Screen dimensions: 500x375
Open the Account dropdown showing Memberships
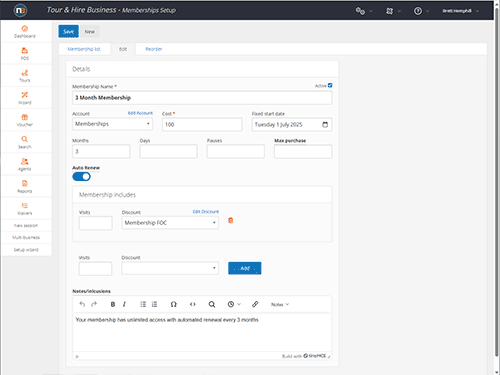click(x=112, y=124)
